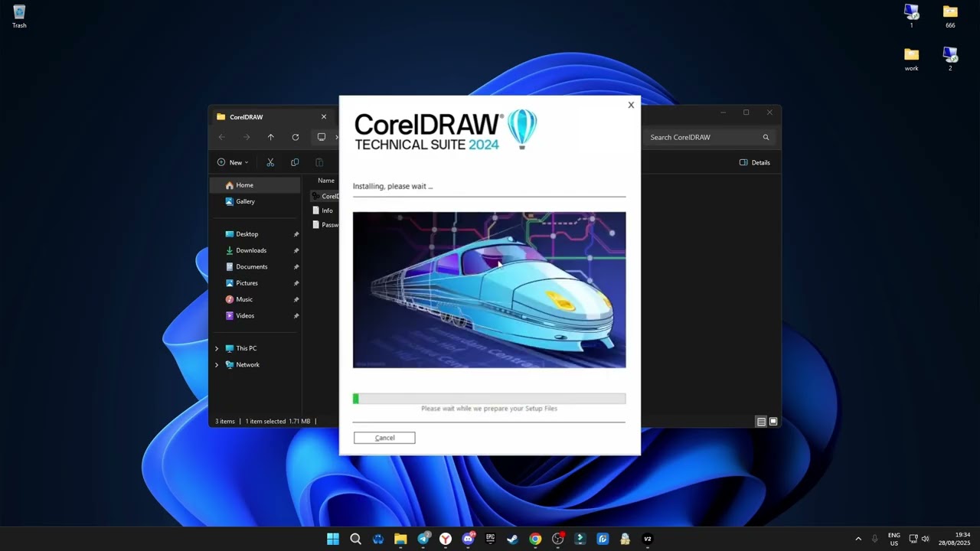Select the Info file in Explorer
Screen dimensions: 980x551
pos(322,210)
